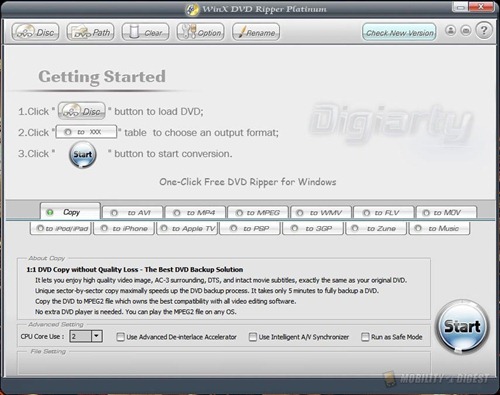Viewport: 500px width, 395px height.
Task: Click the Disc button in toolbar
Action: click(x=35, y=32)
